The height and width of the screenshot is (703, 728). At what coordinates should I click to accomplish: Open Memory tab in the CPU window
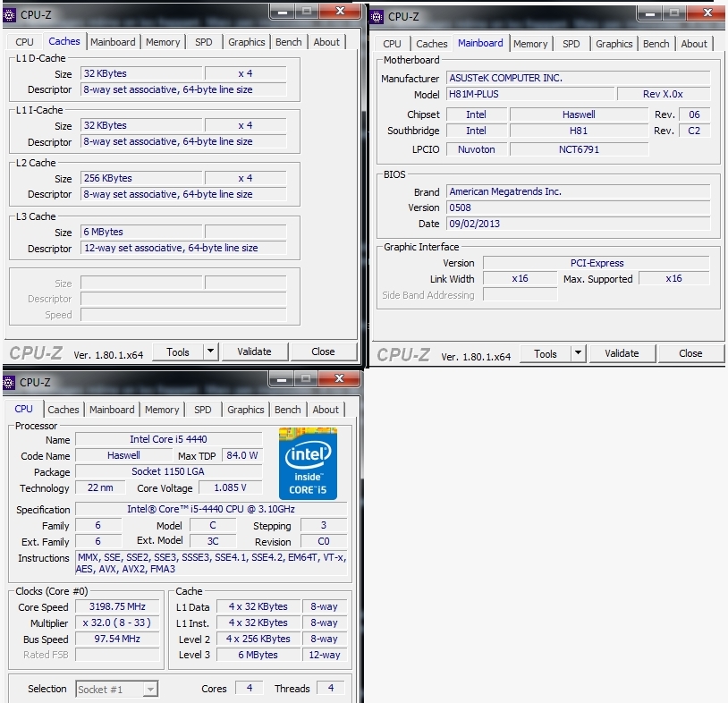(x=162, y=410)
